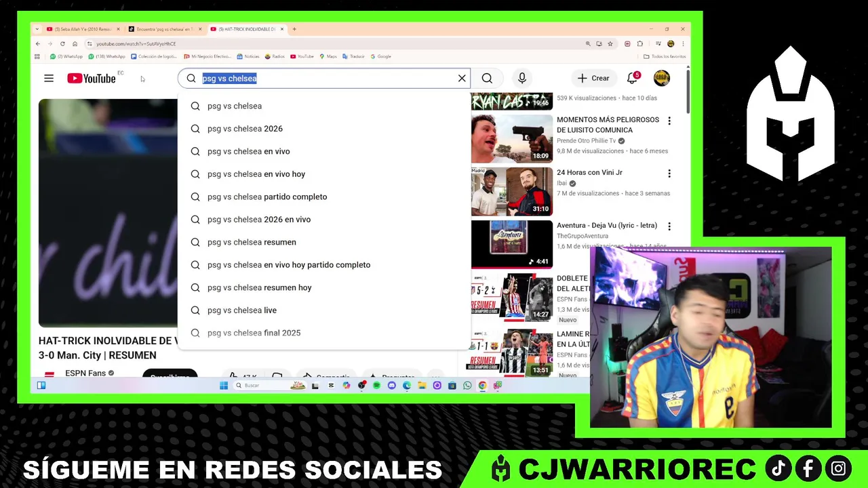Open the browser tab search dropdown arrow
Screen dimensions: 868x488
[x=37, y=29]
